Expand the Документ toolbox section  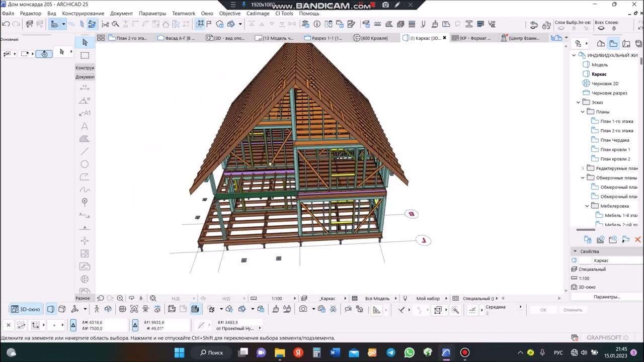coord(85,77)
